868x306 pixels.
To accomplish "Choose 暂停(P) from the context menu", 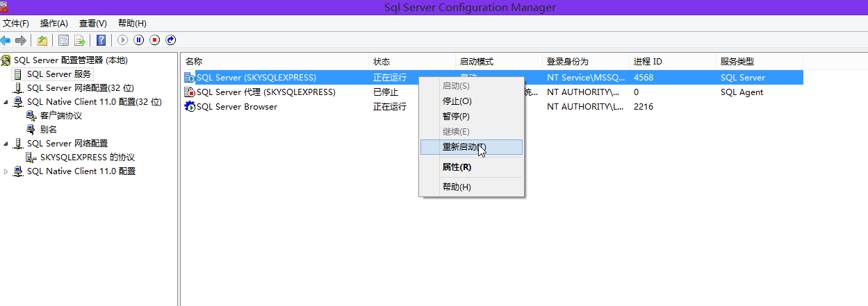I will (x=471, y=117).
